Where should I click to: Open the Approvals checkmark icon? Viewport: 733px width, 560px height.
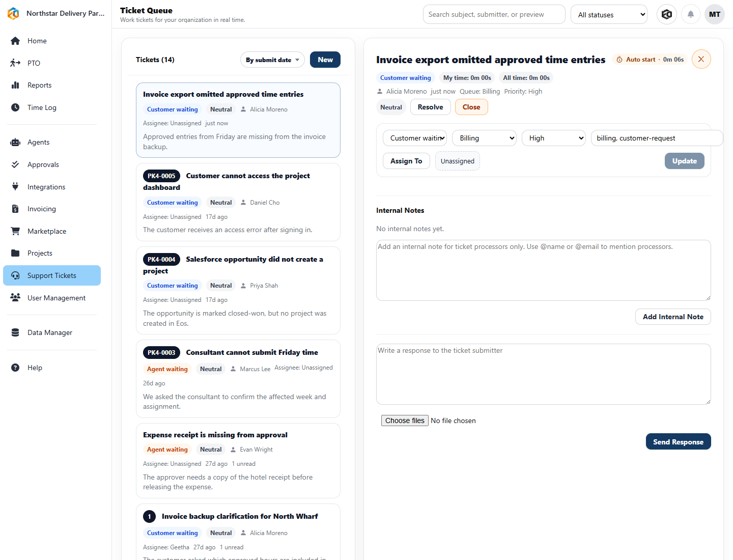click(x=15, y=164)
